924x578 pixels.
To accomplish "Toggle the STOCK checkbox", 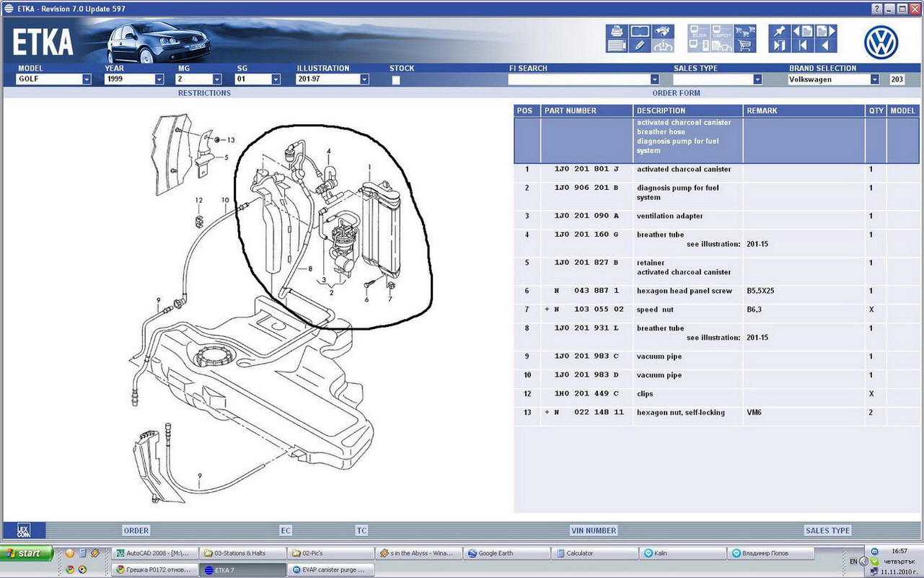I will pos(395,80).
